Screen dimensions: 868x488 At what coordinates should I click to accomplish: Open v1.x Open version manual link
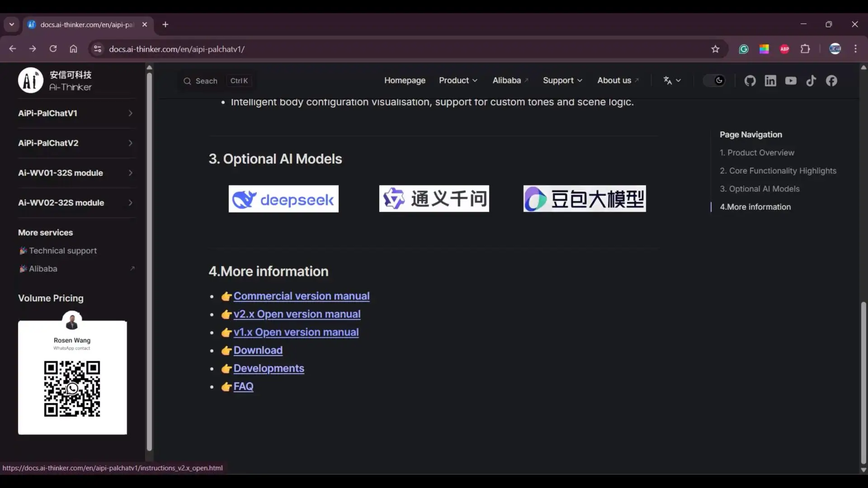tap(296, 332)
